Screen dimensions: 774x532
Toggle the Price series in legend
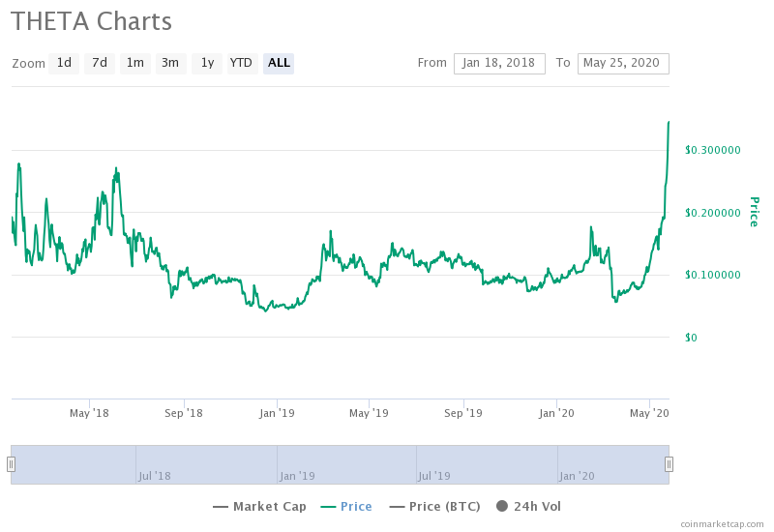(x=346, y=506)
